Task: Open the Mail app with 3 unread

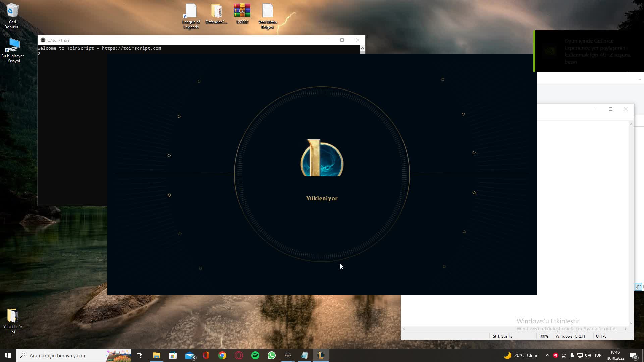Action: tap(190, 355)
